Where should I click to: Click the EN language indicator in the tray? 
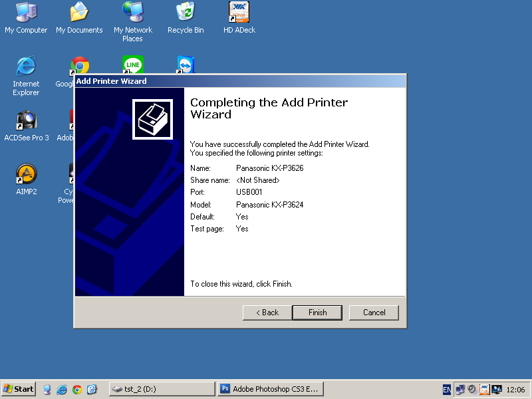pos(447,390)
